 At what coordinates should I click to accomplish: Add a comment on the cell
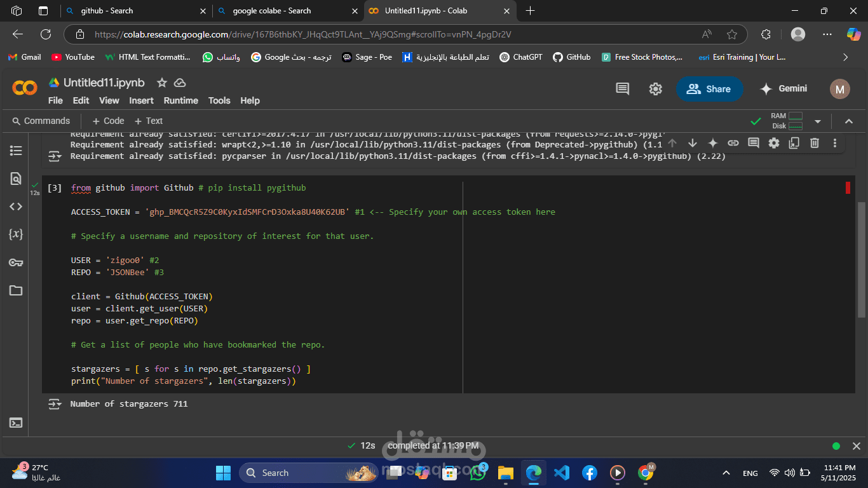754,143
